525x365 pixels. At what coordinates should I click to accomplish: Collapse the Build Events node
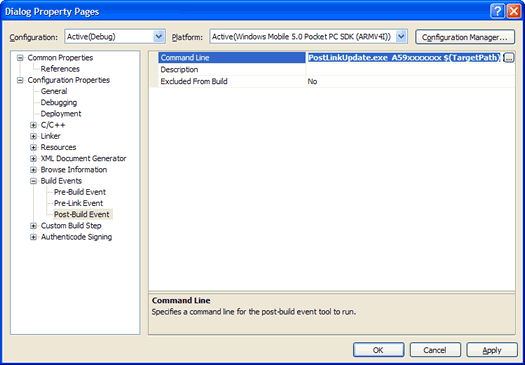coord(33,181)
